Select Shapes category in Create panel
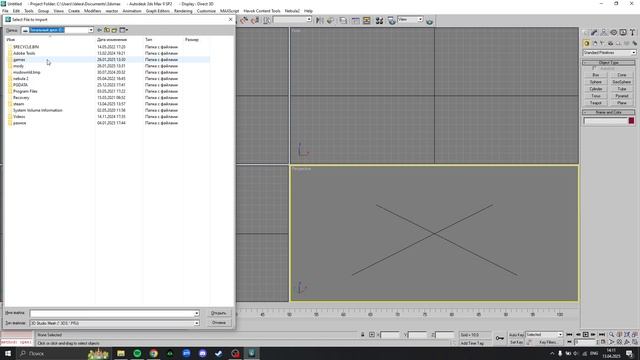The height and width of the screenshot is (360, 640). coord(595,43)
